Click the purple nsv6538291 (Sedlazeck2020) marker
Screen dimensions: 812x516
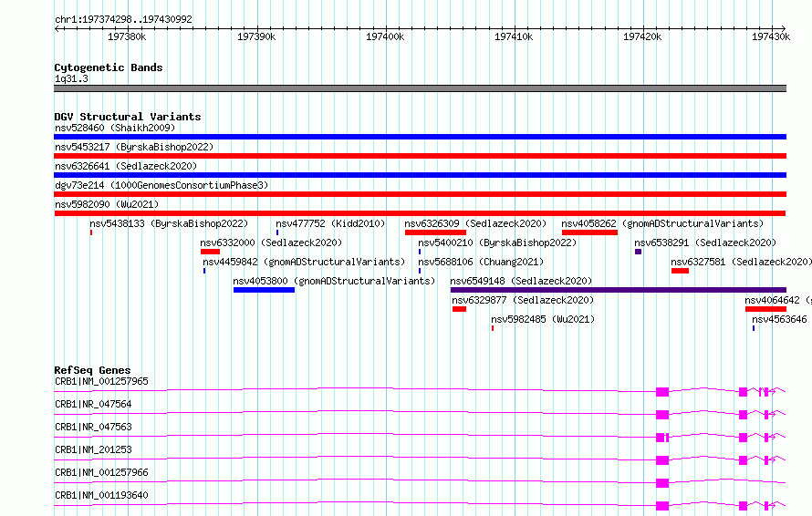(x=638, y=252)
